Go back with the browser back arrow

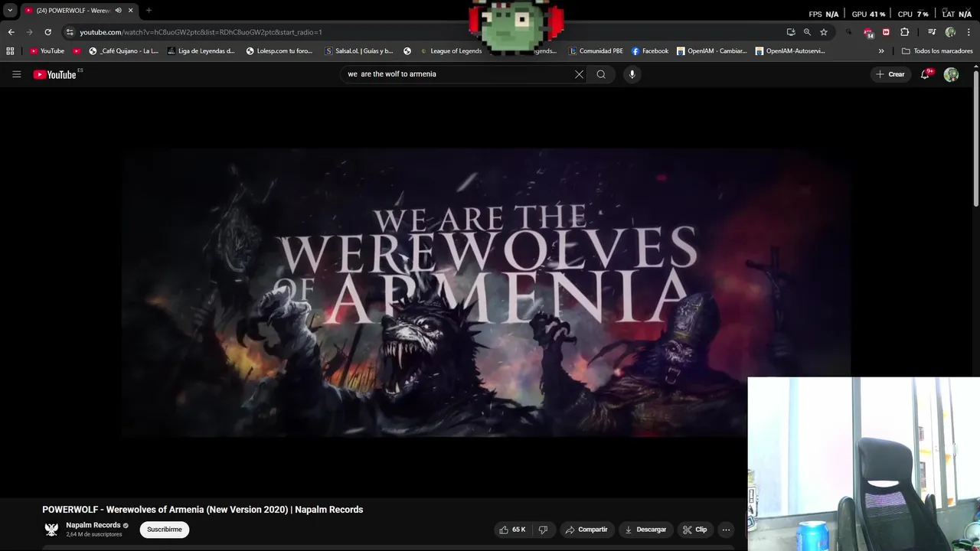click(x=11, y=32)
